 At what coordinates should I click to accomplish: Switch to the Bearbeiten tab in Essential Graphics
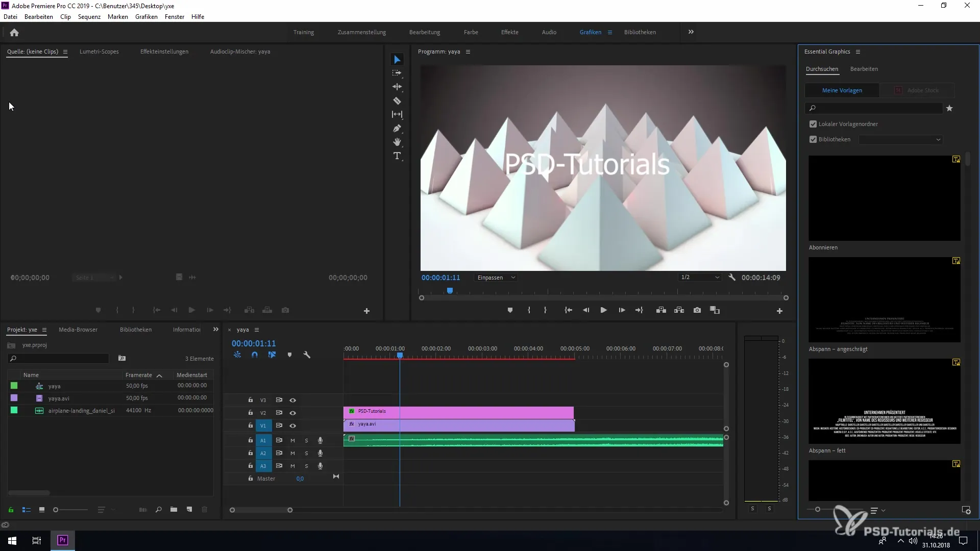tap(864, 69)
